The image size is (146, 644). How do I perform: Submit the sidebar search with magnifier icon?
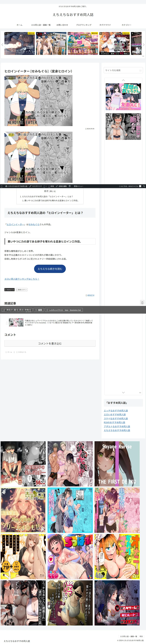coord(140,70)
